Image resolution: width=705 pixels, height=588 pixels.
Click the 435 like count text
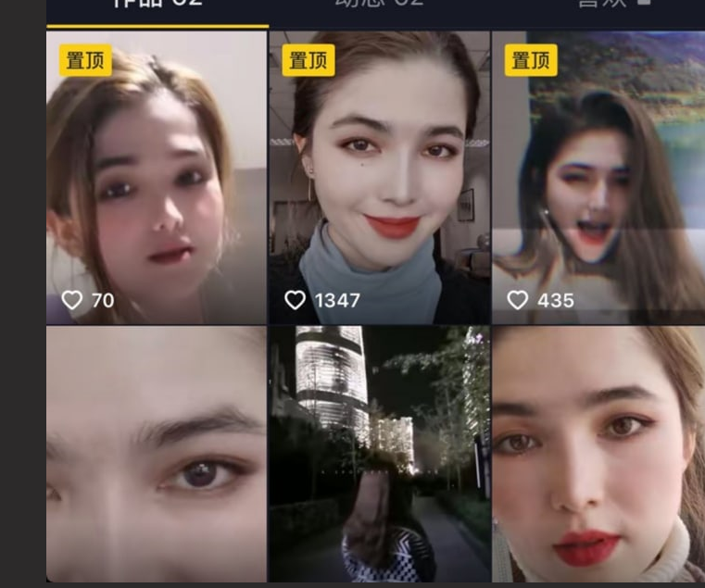tap(555, 300)
